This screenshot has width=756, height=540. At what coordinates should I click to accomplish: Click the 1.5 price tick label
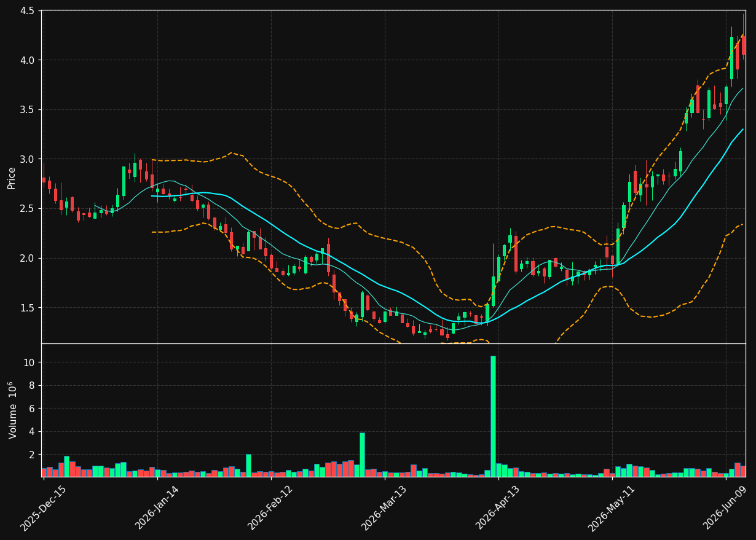28,308
